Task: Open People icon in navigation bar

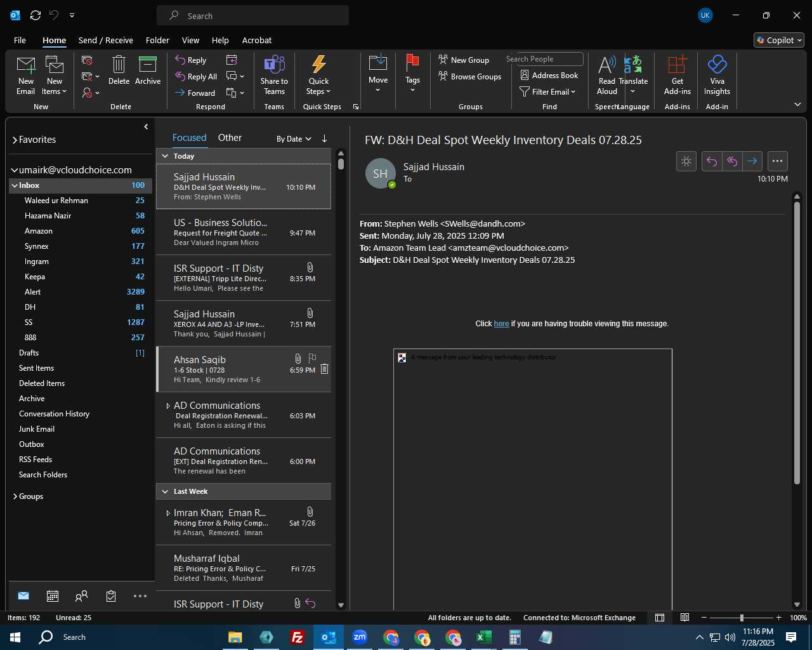Action: 81,596
